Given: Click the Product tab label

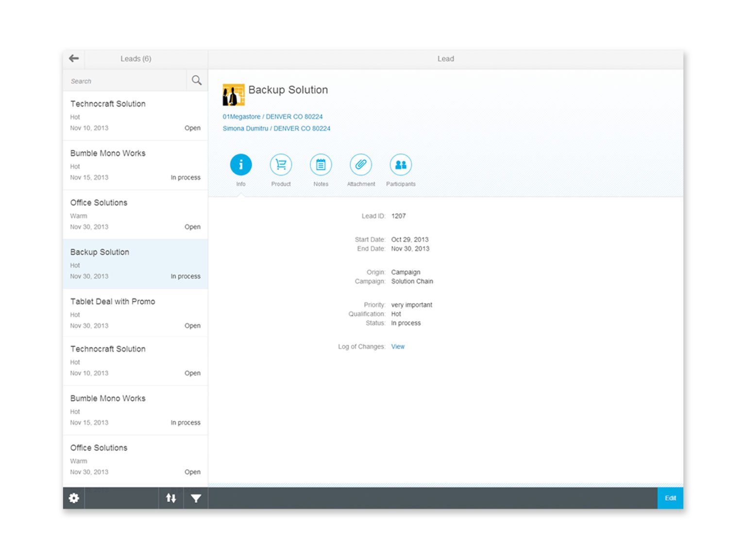Looking at the screenshot, I should coord(281,184).
